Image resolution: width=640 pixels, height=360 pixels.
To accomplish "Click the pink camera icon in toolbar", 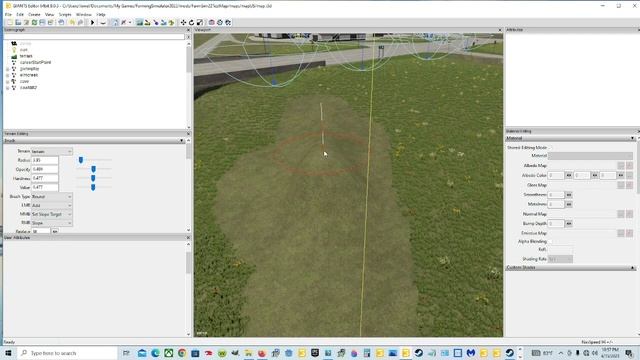I will click(211, 22).
